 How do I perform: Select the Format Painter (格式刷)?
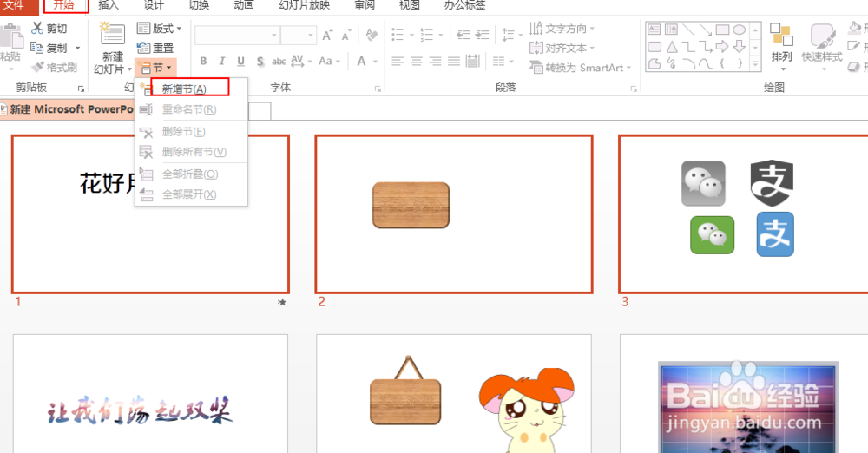coord(54,68)
